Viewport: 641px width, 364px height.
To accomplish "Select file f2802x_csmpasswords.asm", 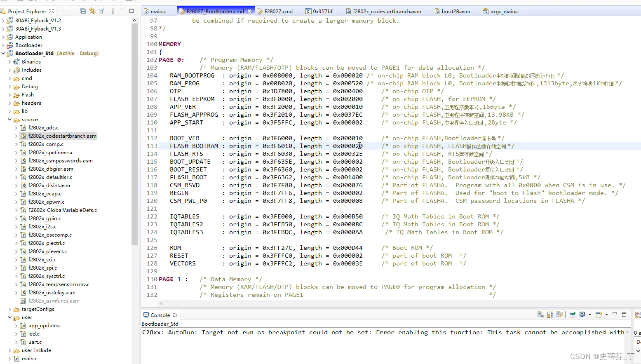I will [61, 160].
